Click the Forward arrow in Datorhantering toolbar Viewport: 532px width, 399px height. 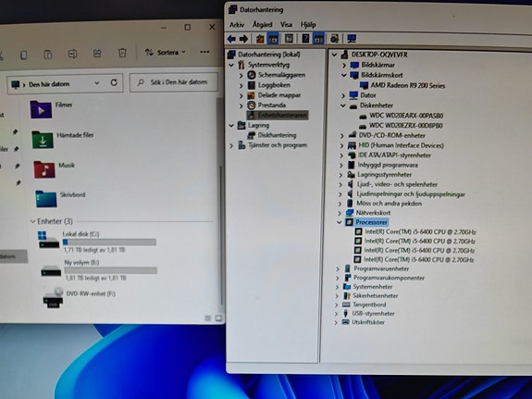pos(243,39)
